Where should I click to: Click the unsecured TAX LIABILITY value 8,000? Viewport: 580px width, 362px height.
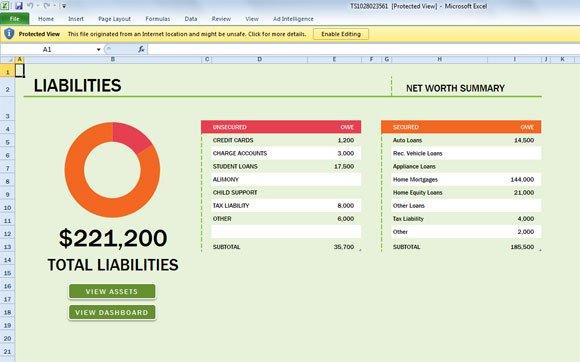tap(346, 206)
